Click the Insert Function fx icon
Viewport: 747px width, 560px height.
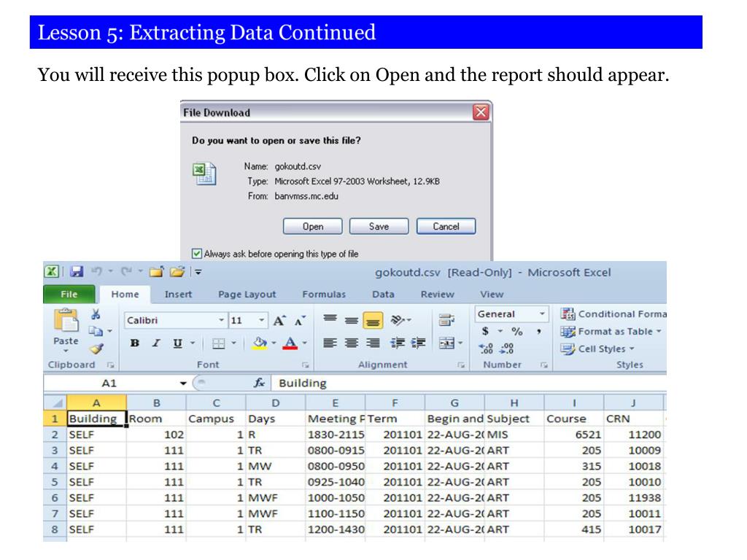(x=259, y=383)
